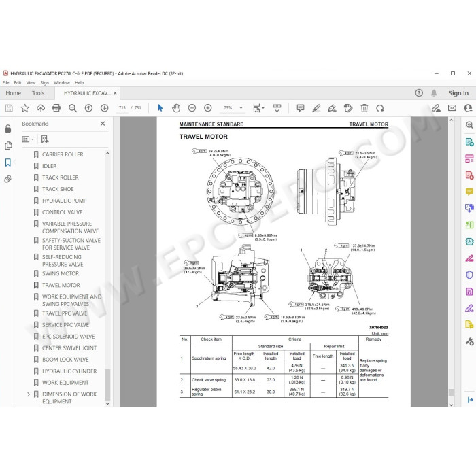Open notifications bell icon
Image resolution: width=476 pixels, height=476 pixels.
pos(434,93)
